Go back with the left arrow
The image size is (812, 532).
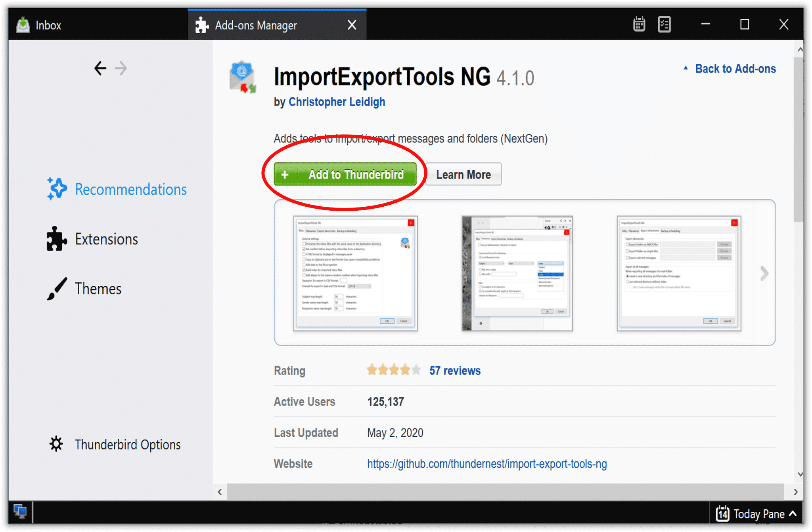(100, 68)
